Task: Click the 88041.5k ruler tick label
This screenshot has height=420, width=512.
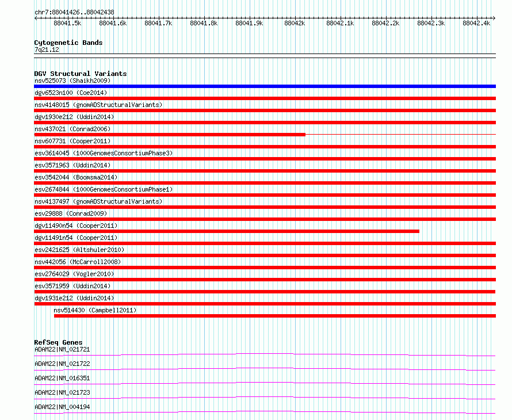Action: pos(67,23)
